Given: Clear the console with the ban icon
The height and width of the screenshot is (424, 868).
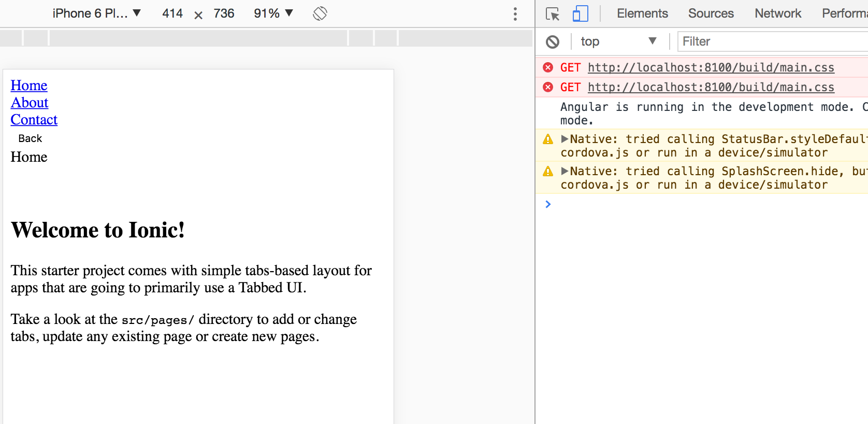Looking at the screenshot, I should coord(553,41).
